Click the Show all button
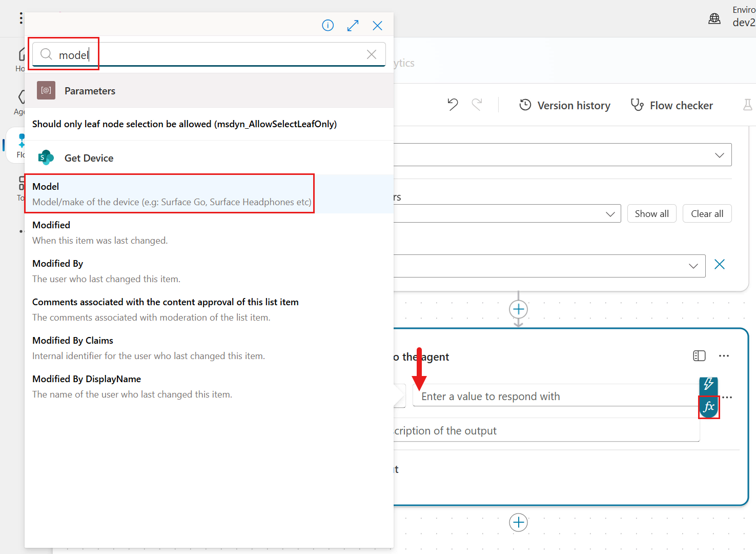This screenshot has height=554, width=756. [x=651, y=213]
